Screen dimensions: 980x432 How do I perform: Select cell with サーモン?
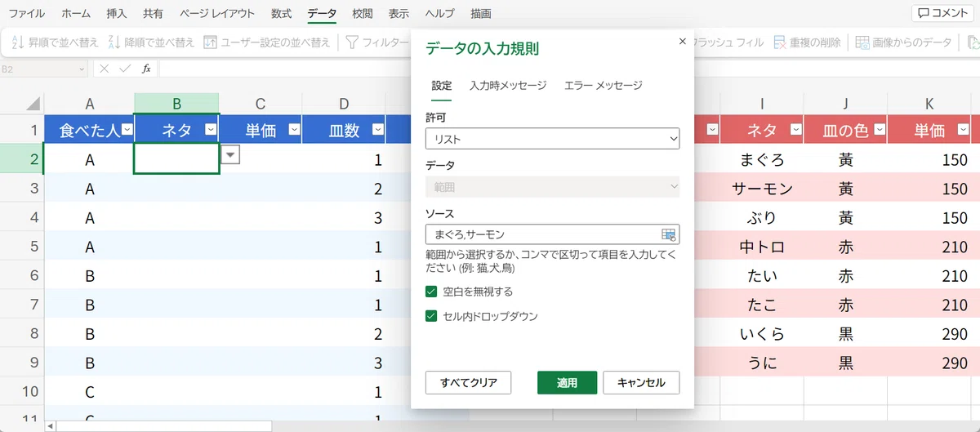point(761,189)
